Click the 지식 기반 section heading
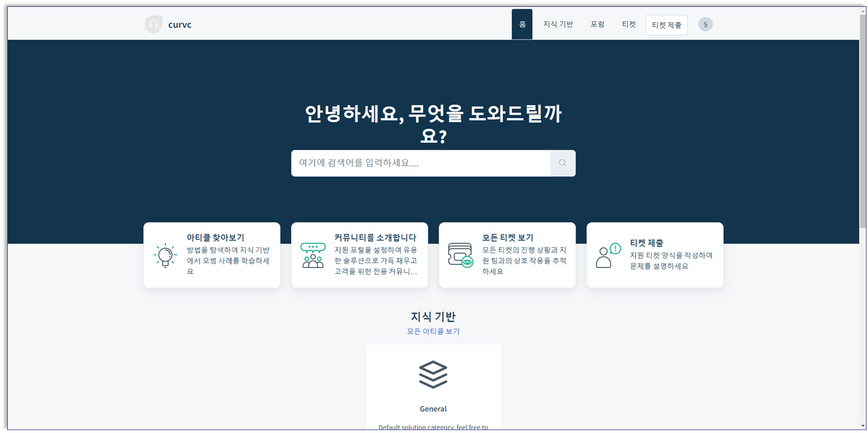 pyautogui.click(x=433, y=316)
